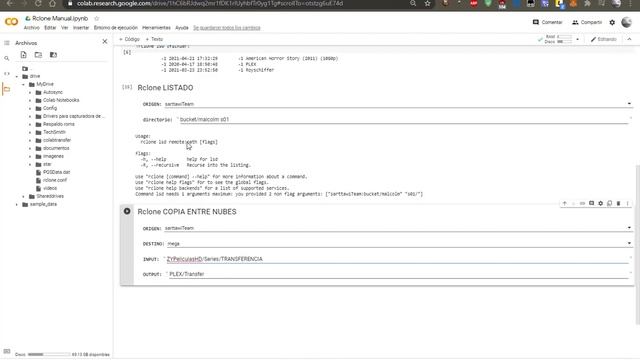Image resolution: width=640 pixels, height=360 pixels.
Task: Click the notebook vertical scrollbar
Action: click(638, 245)
